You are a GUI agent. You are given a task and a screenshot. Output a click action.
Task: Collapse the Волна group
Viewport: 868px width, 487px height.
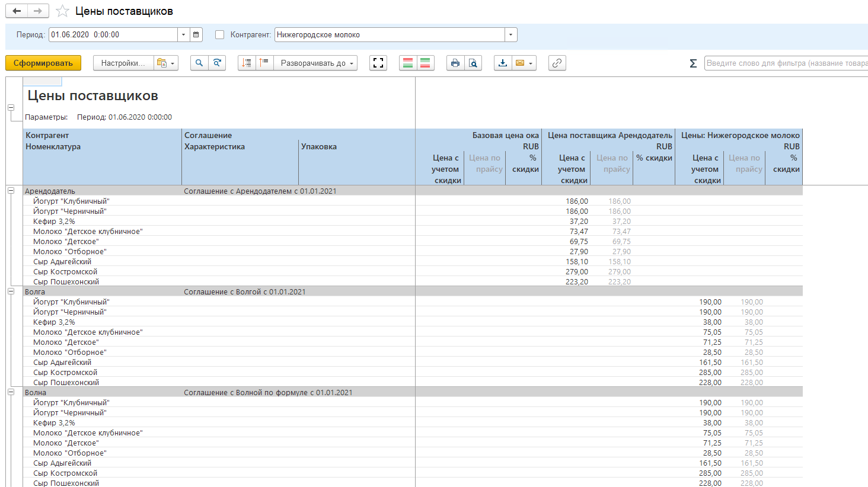click(11, 392)
